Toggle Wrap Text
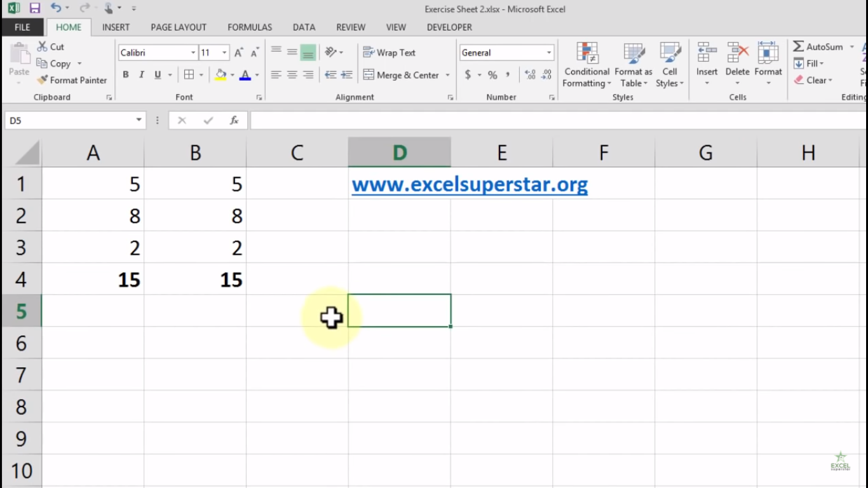868x488 pixels. [x=390, y=53]
